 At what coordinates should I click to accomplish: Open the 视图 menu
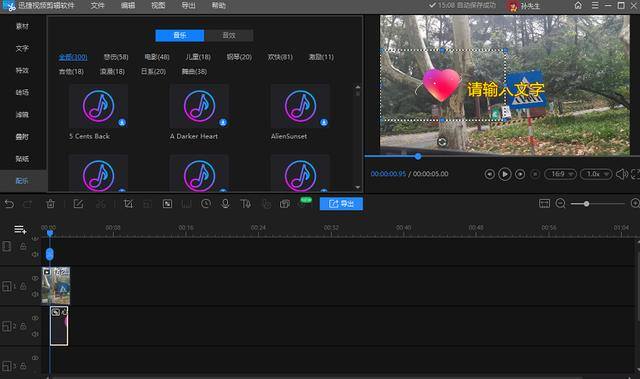[158, 6]
